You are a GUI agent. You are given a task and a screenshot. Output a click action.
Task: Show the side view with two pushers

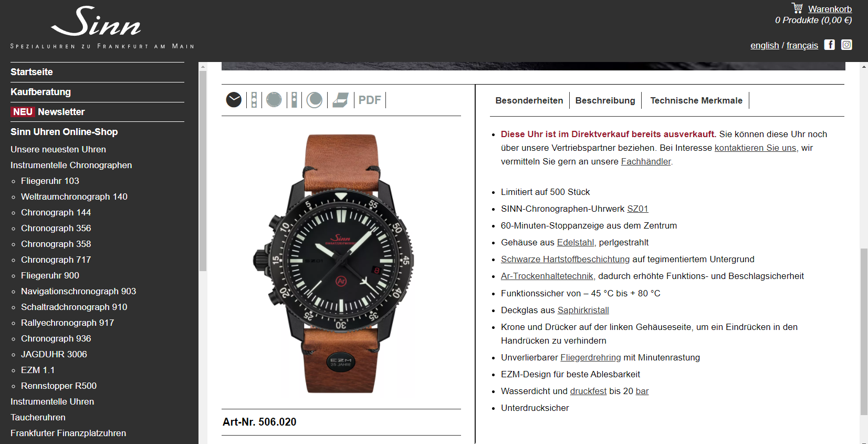point(294,100)
